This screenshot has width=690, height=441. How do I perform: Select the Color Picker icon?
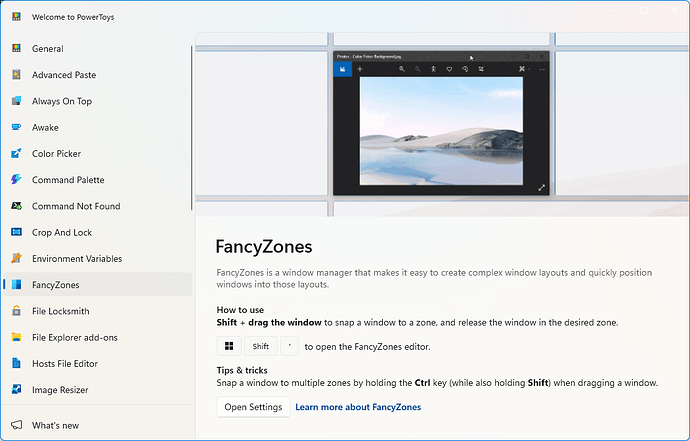click(x=16, y=154)
